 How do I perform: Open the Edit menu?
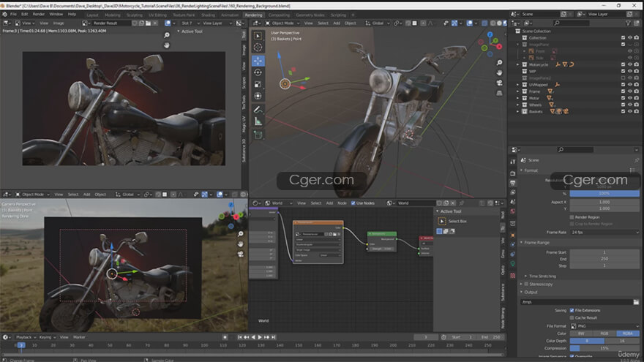pyautogui.click(x=25, y=14)
